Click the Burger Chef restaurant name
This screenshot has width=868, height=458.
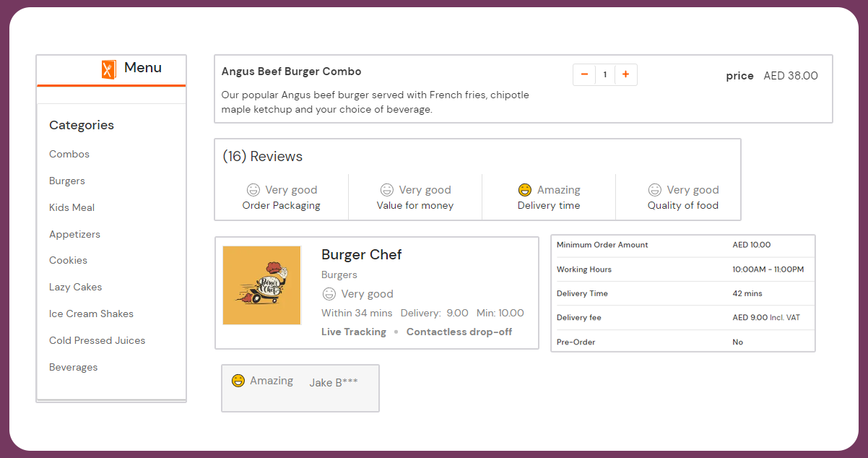(x=361, y=254)
